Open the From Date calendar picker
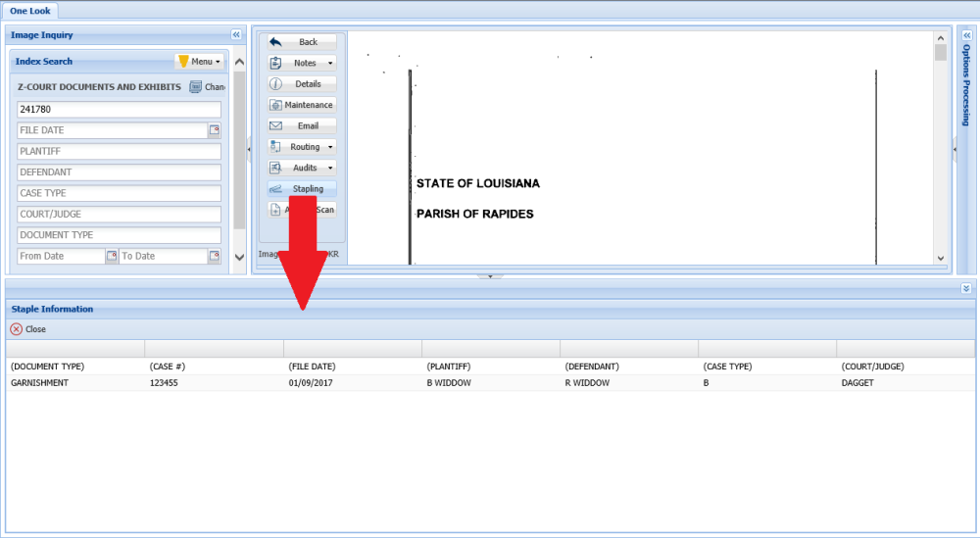980x538 pixels. (x=112, y=256)
